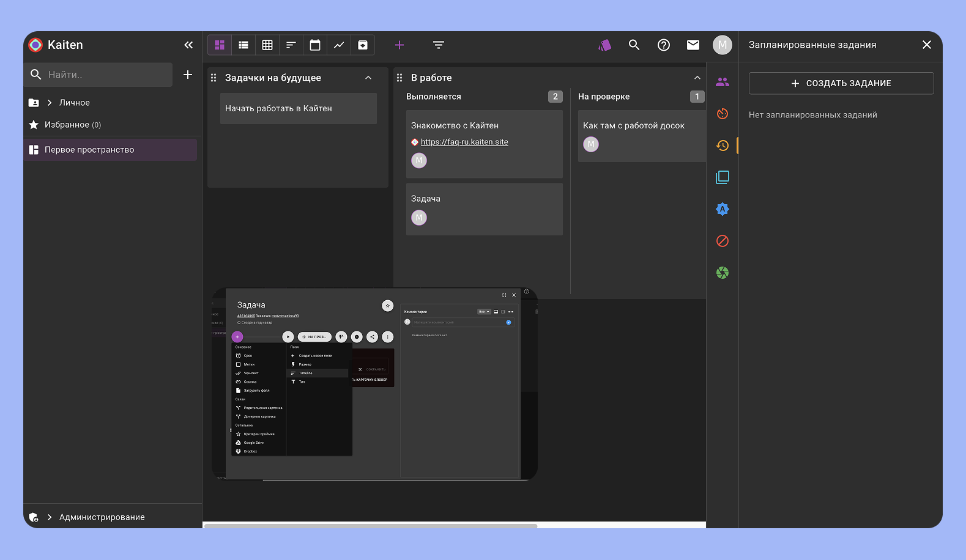Switch to the board view icon

point(220,45)
